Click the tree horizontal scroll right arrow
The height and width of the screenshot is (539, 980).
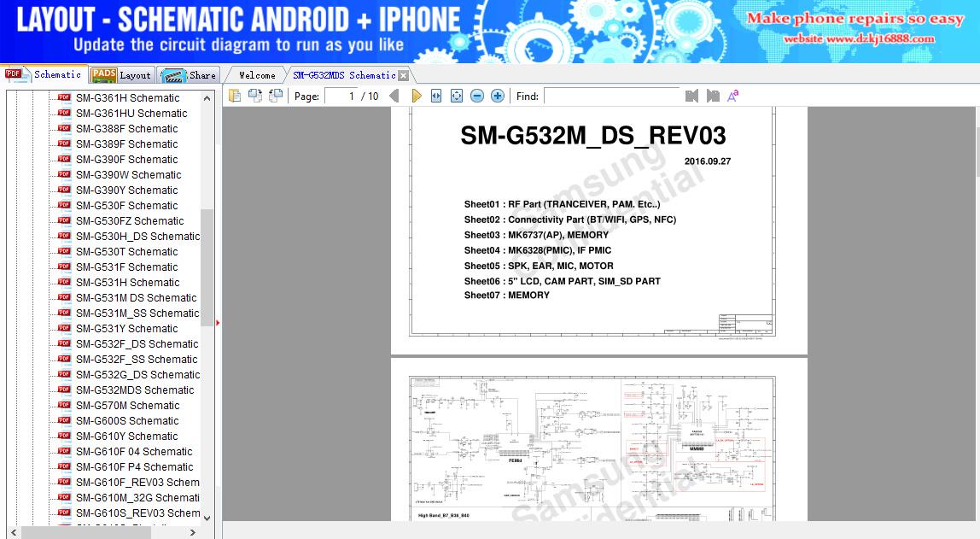tap(193, 533)
